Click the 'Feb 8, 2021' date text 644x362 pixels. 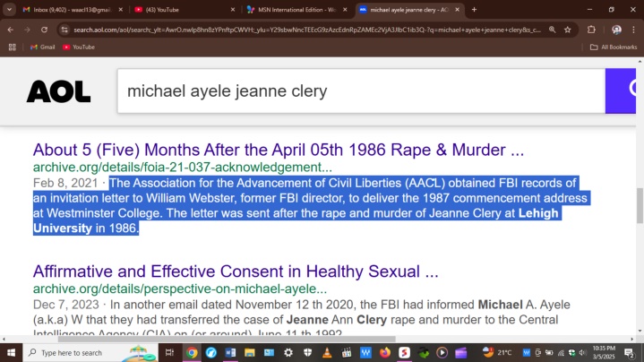[x=65, y=183]
